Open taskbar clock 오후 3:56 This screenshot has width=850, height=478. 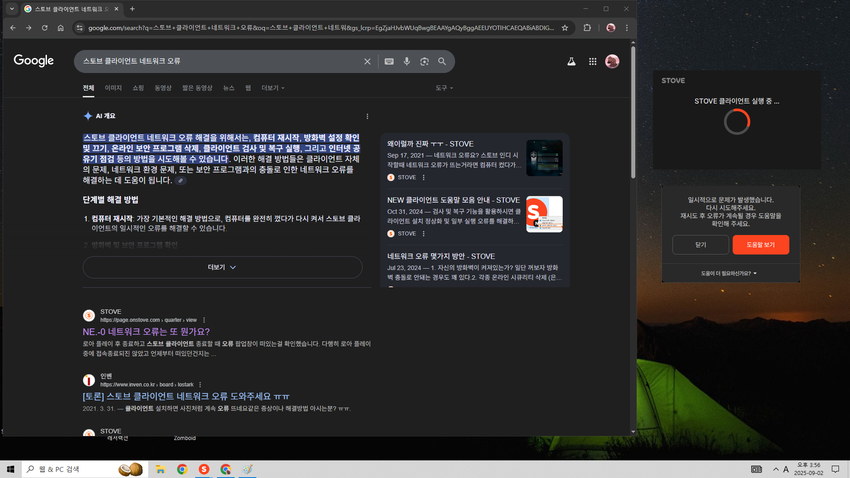(x=808, y=469)
